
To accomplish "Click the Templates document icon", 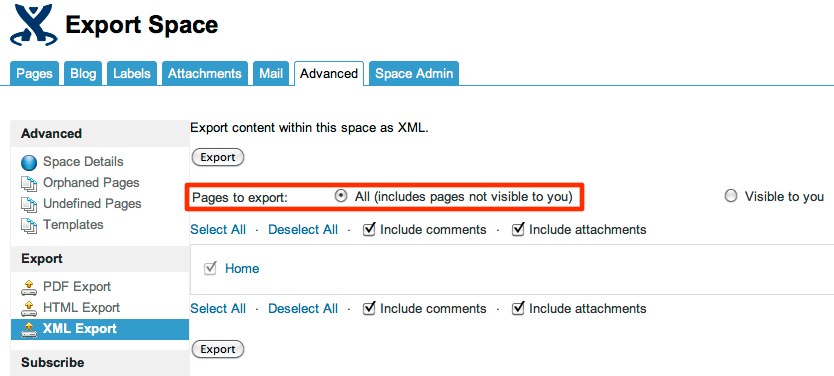I will (x=29, y=225).
